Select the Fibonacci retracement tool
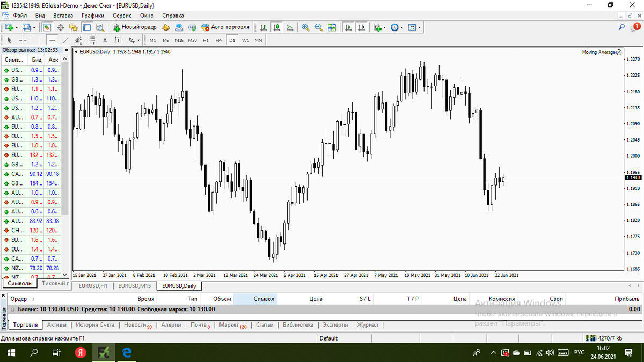 click(92, 40)
